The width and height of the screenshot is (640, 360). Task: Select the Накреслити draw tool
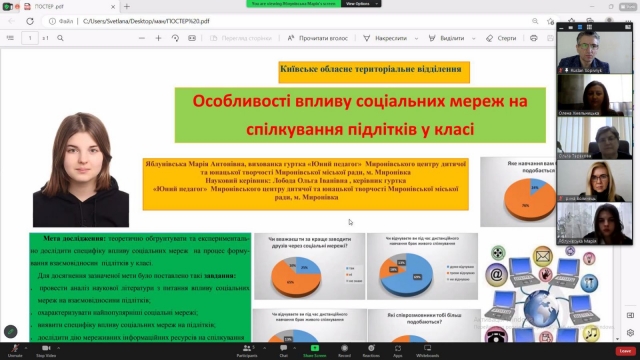tap(385, 38)
